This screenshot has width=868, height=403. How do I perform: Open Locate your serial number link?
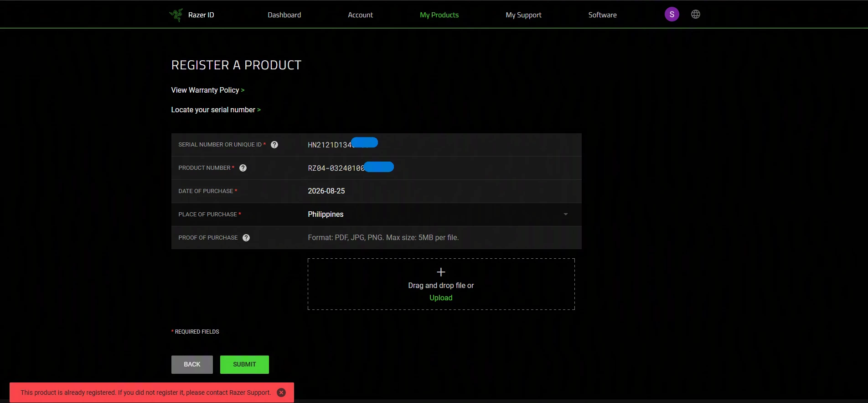click(216, 110)
